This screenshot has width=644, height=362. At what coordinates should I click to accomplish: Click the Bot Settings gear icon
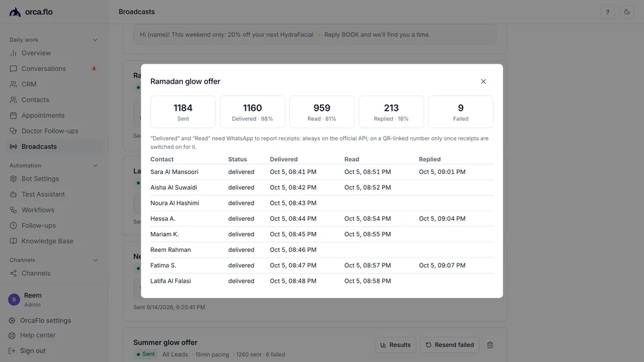click(x=14, y=178)
